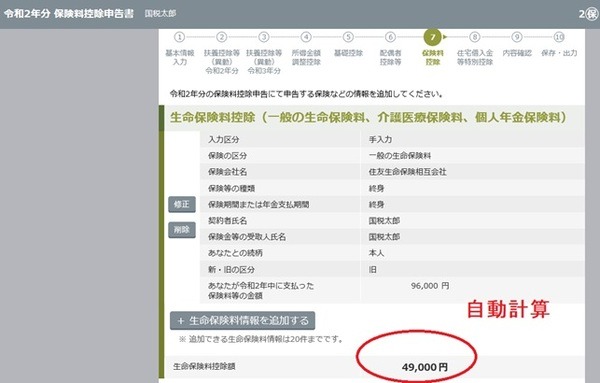Click the user name 国税太郎 in header

[160, 13]
